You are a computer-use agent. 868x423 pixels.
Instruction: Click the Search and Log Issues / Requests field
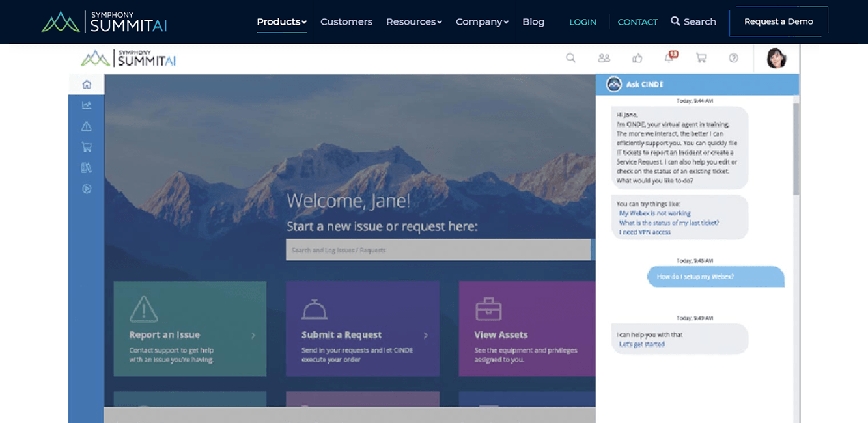[438, 250]
